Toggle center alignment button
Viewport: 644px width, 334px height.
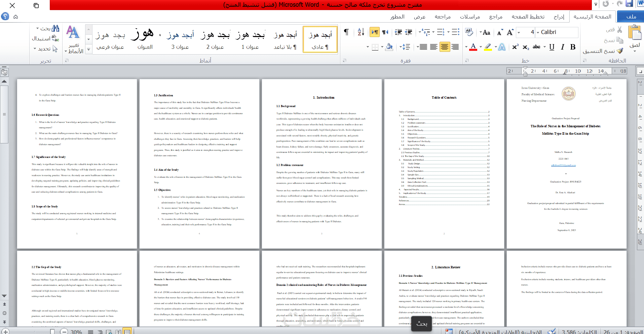coord(445,47)
